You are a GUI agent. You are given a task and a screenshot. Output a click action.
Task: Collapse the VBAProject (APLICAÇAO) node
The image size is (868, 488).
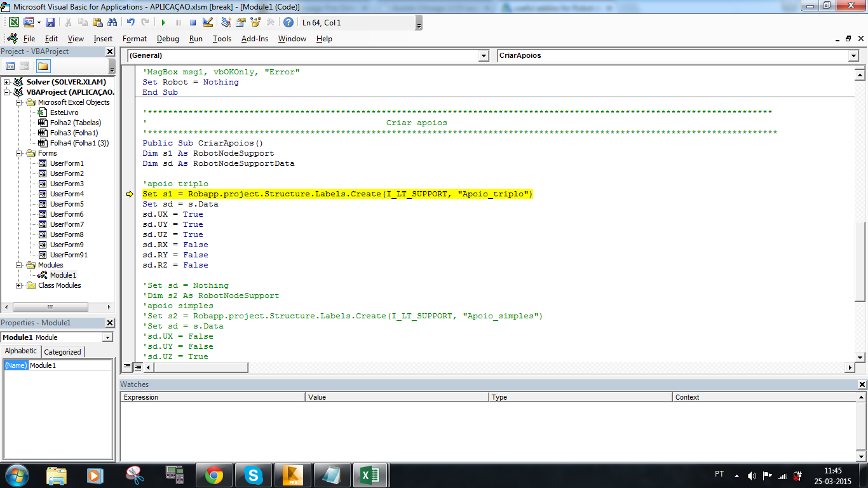(7, 92)
